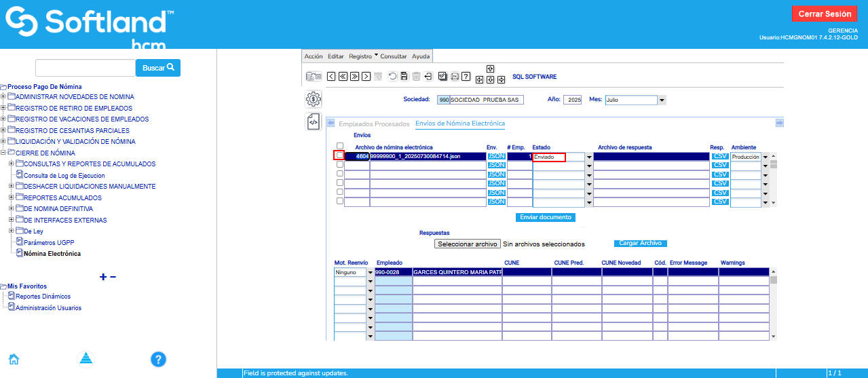Check the box for file 99999900_1 row
Image resolution: width=868 pixels, height=378 pixels.
340,156
